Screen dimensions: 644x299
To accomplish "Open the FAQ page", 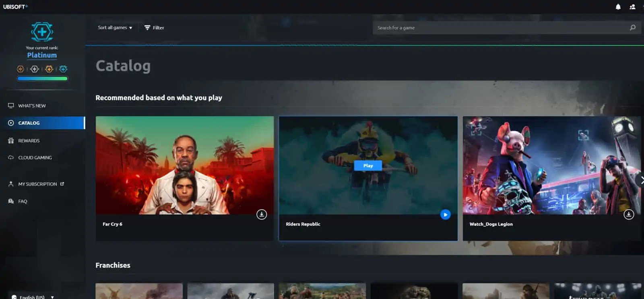I will click(23, 201).
